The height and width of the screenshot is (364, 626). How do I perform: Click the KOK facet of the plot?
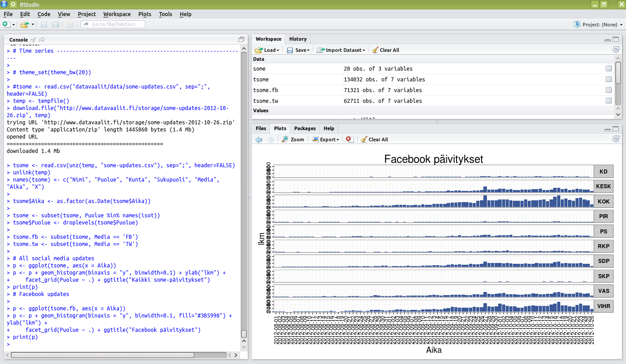pyautogui.click(x=434, y=201)
